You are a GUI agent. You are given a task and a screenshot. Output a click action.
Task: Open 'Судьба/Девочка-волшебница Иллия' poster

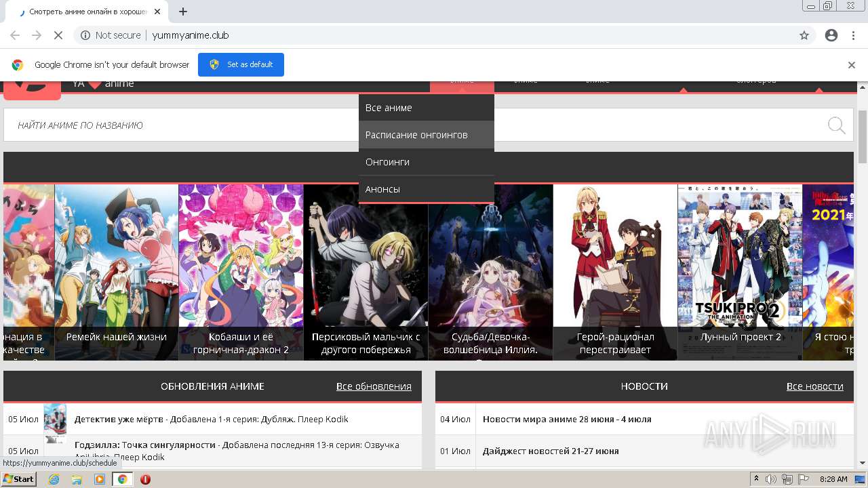pos(490,272)
